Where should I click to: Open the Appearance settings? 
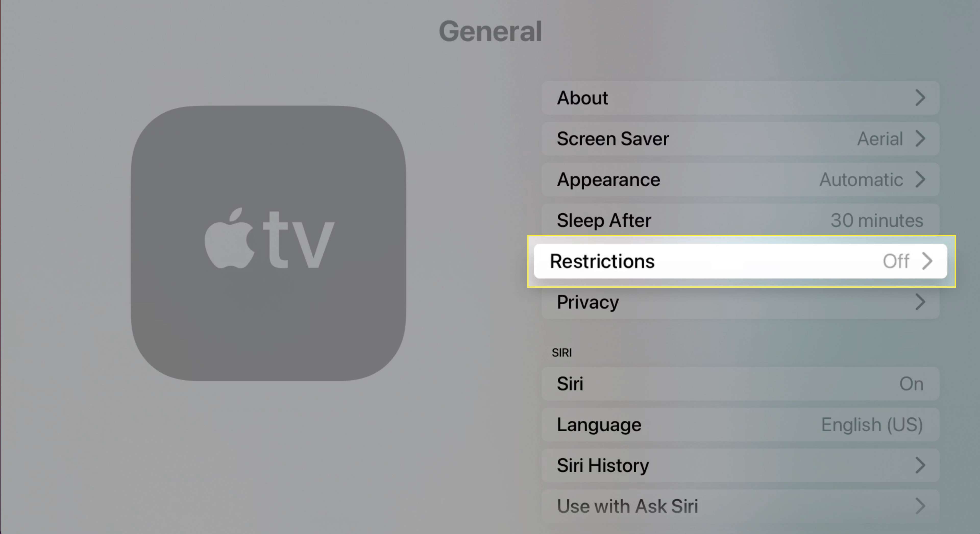(x=741, y=179)
